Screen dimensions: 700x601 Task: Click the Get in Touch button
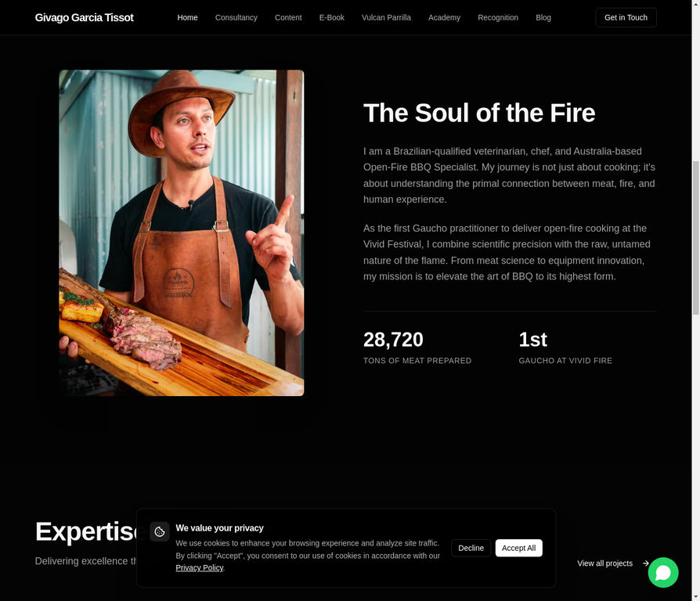point(626,17)
